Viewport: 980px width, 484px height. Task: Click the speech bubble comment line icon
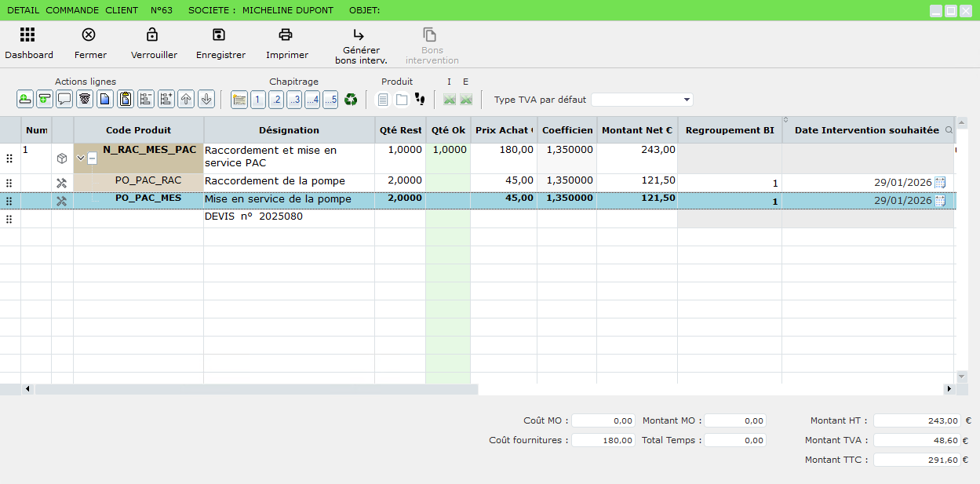point(64,100)
